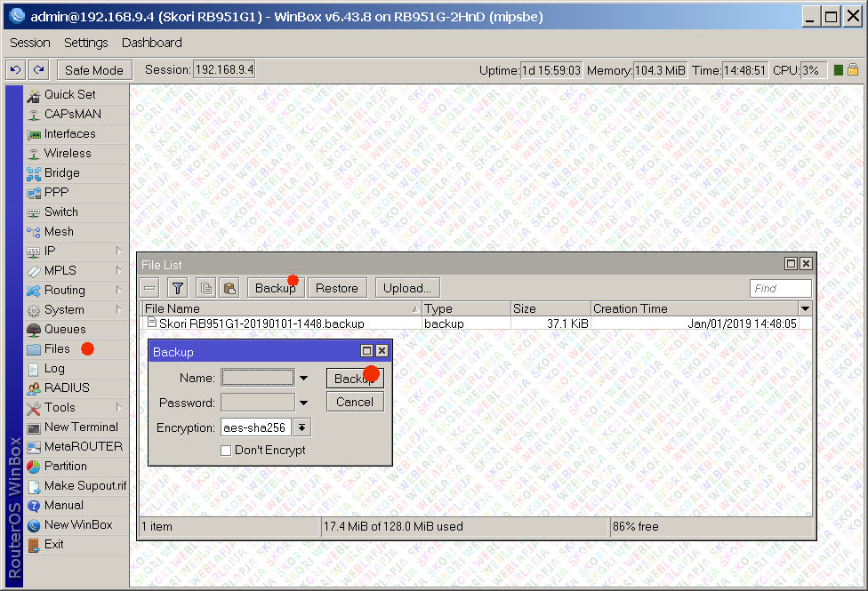Open the Dashboard menu

pos(151,43)
